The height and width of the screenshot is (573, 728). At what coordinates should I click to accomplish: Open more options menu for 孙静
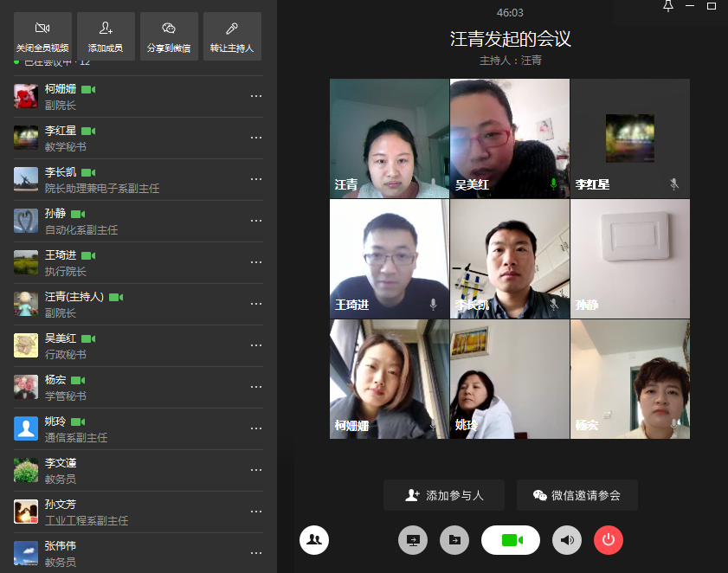tap(256, 221)
